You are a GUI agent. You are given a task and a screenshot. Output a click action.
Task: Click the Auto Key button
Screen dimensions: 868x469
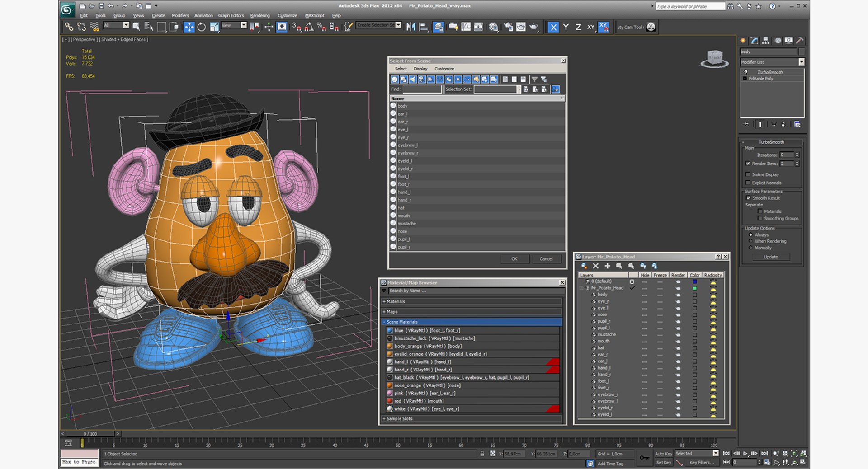click(x=663, y=454)
